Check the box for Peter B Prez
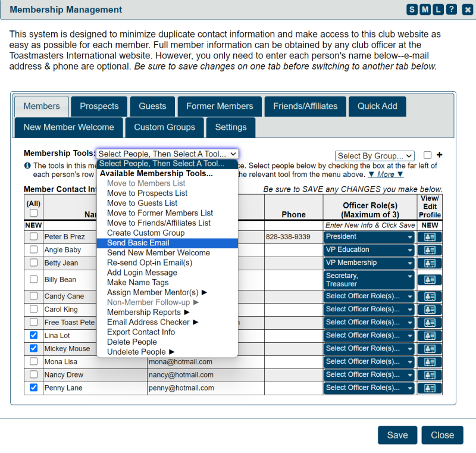The height and width of the screenshot is (453, 476). click(34, 236)
